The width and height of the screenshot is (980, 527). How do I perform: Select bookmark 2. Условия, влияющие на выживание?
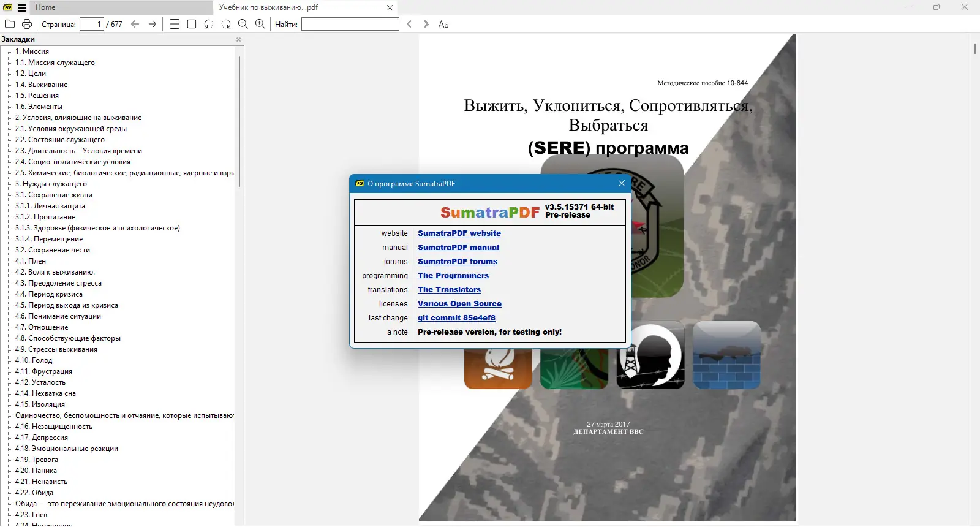point(78,118)
